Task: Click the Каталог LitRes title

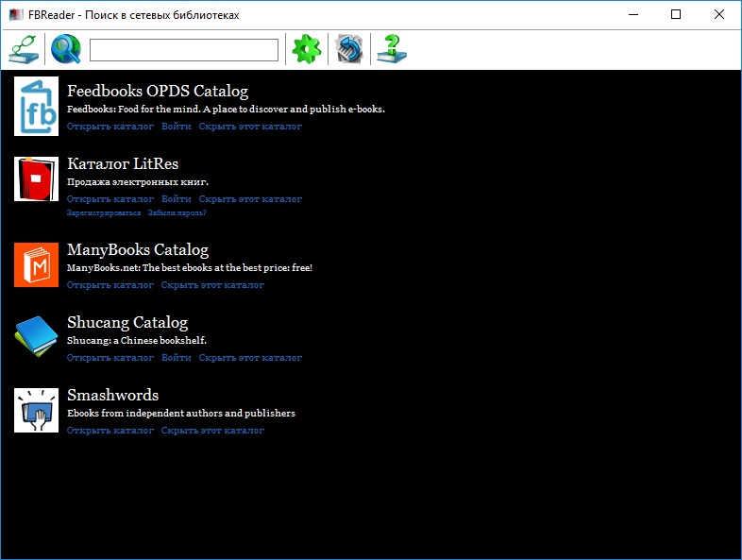Action: [123, 164]
